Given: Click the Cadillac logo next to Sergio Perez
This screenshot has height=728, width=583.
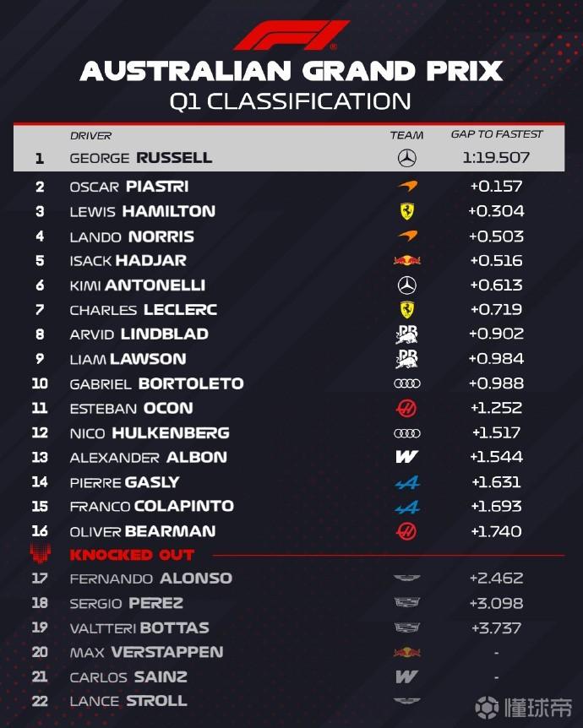Looking at the screenshot, I should (406, 604).
